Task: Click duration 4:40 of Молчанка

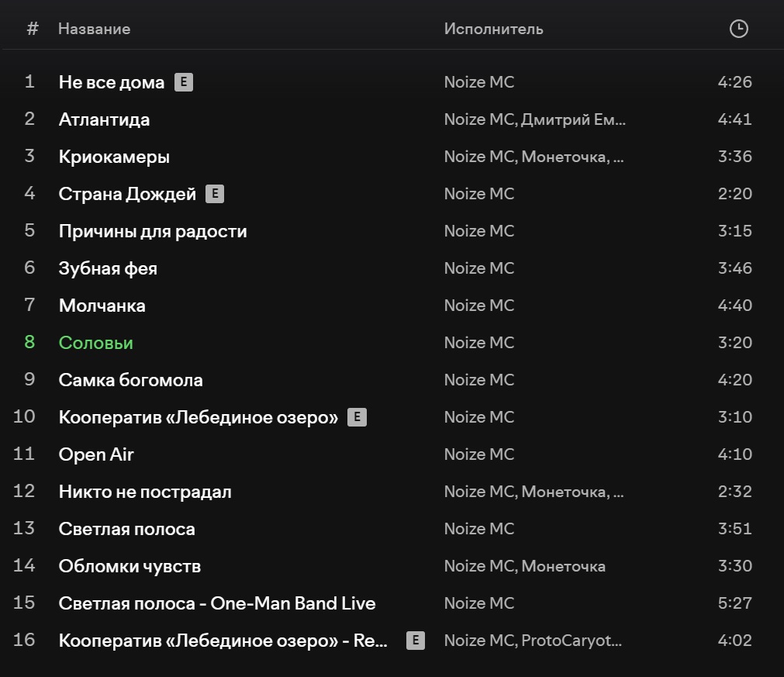Action: [x=734, y=306]
